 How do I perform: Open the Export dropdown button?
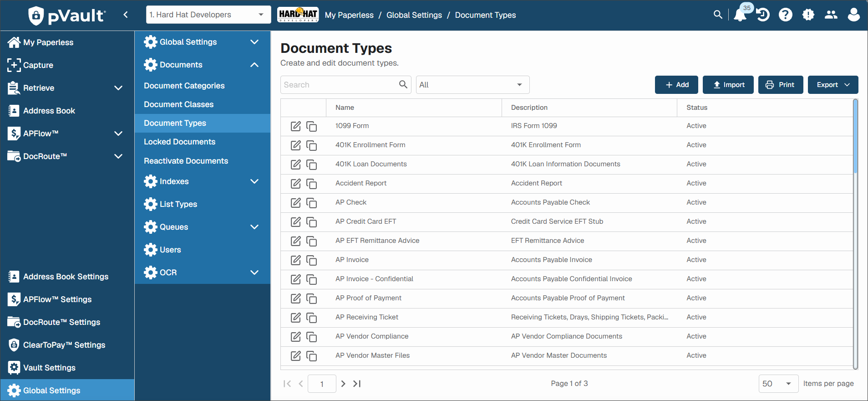tap(832, 85)
